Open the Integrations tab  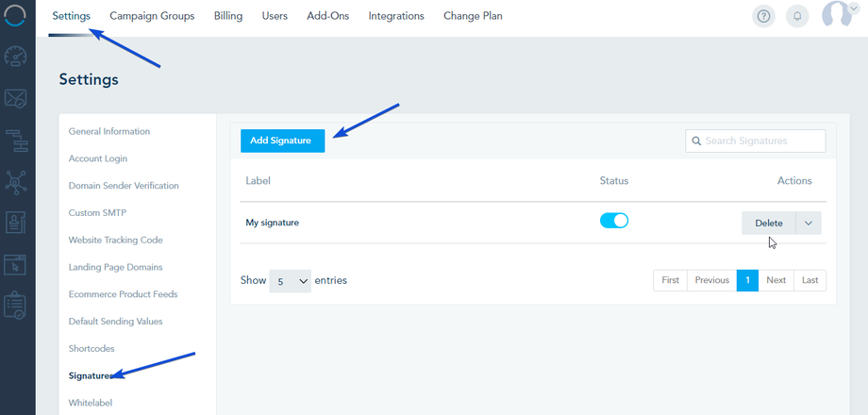tap(396, 16)
